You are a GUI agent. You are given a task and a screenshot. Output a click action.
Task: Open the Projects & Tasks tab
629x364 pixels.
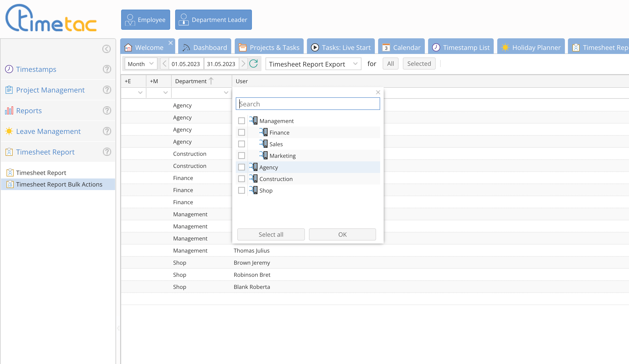tap(269, 47)
